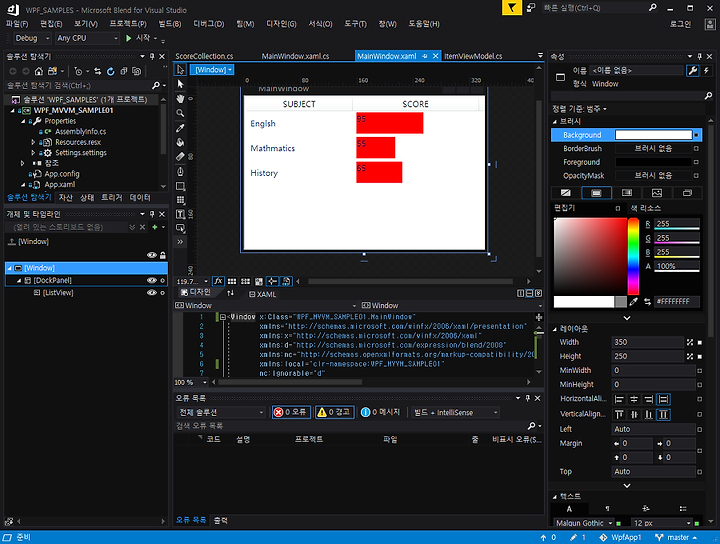Switch to ItemViewModel.cs tab
The width and height of the screenshot is (720, 544).
[x=473, y=56]
